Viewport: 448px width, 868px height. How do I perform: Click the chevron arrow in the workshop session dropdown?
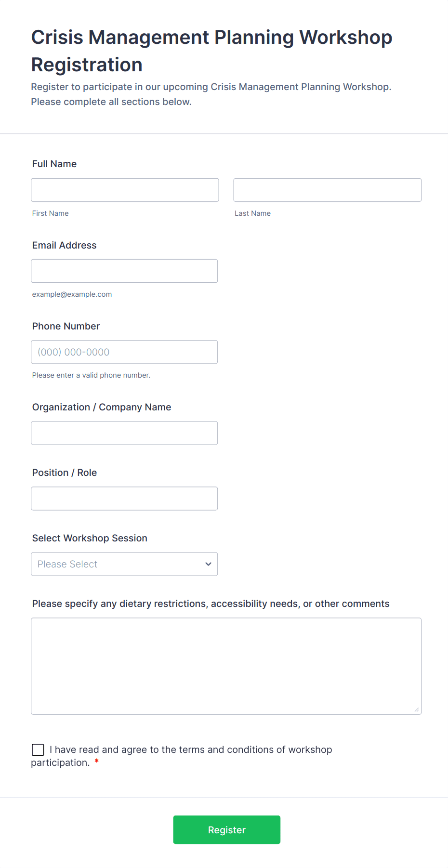pos(208,564)
